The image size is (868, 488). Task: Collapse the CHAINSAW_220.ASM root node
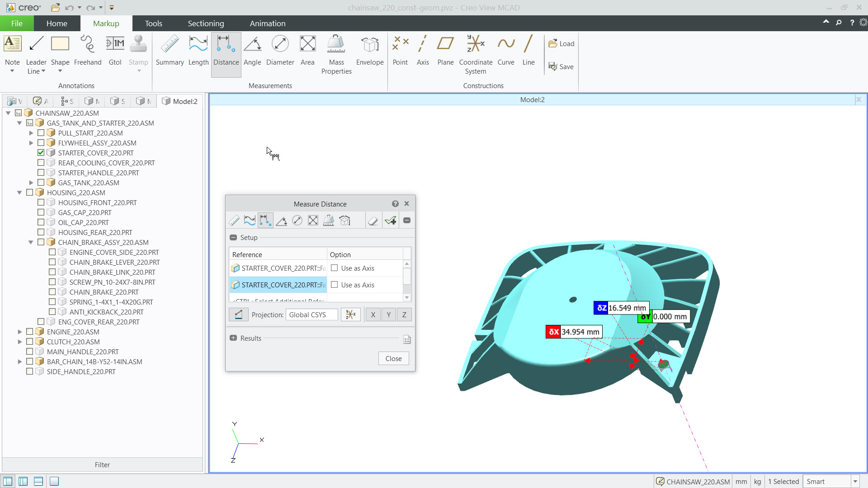coord(8,113)
